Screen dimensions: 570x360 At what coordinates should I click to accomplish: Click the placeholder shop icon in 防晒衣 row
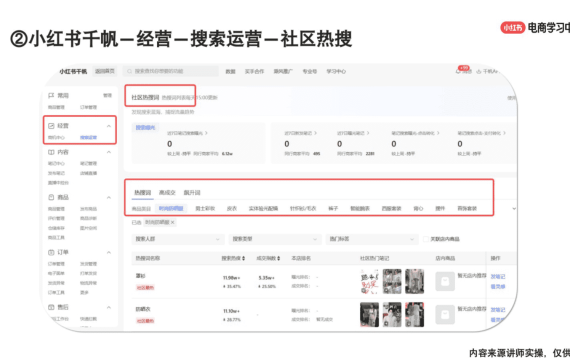click(445, 315)
